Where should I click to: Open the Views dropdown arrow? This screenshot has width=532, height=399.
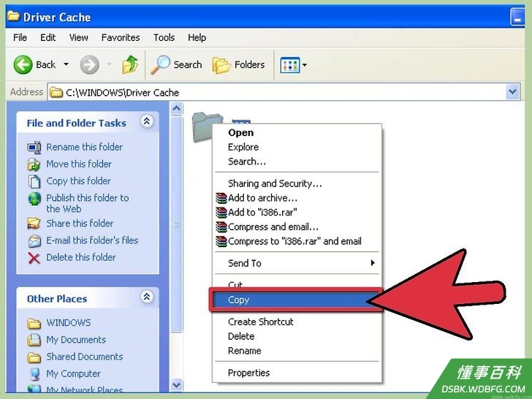(304, 64)
